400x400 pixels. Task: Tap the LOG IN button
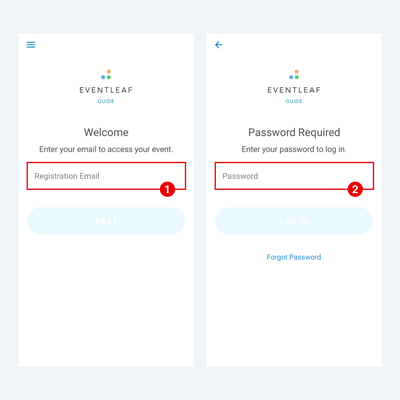(x=294, y=221)
